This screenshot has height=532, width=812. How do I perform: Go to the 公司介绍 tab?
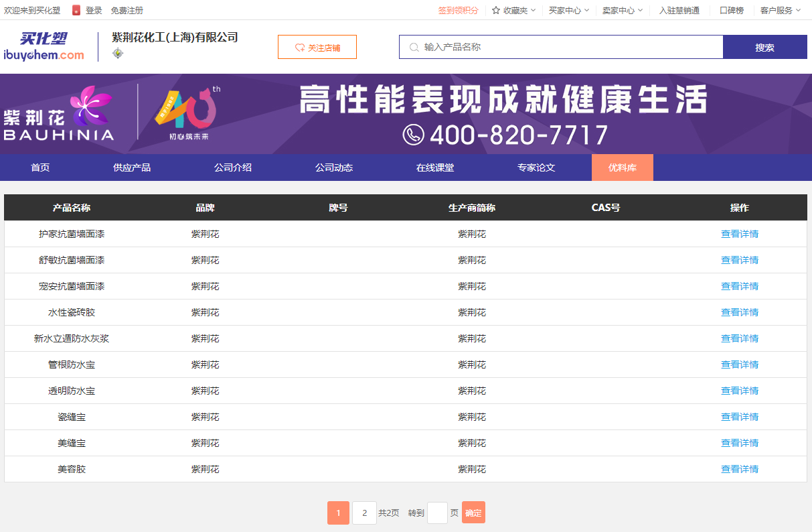click(233, 168)
